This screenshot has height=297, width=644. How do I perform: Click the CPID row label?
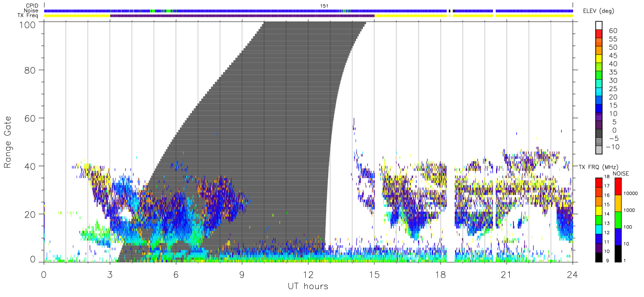pos(31,6)
